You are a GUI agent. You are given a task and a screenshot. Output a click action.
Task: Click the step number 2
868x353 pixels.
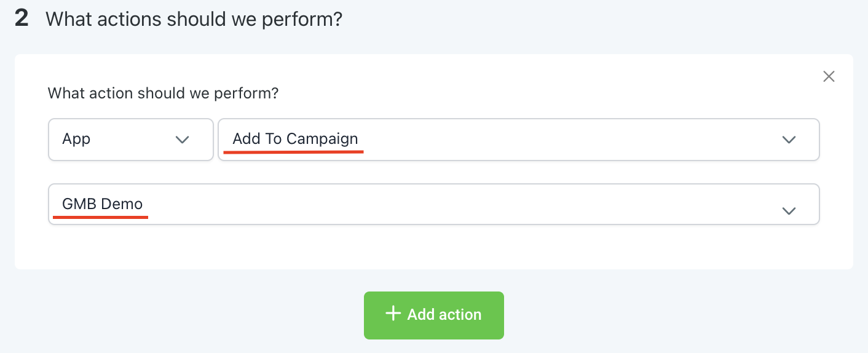22,18
